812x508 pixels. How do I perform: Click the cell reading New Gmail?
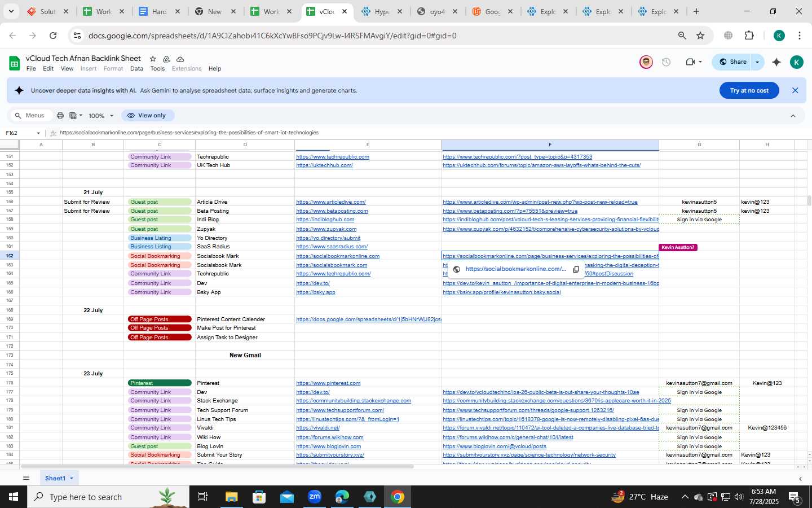tap(245, 355)
